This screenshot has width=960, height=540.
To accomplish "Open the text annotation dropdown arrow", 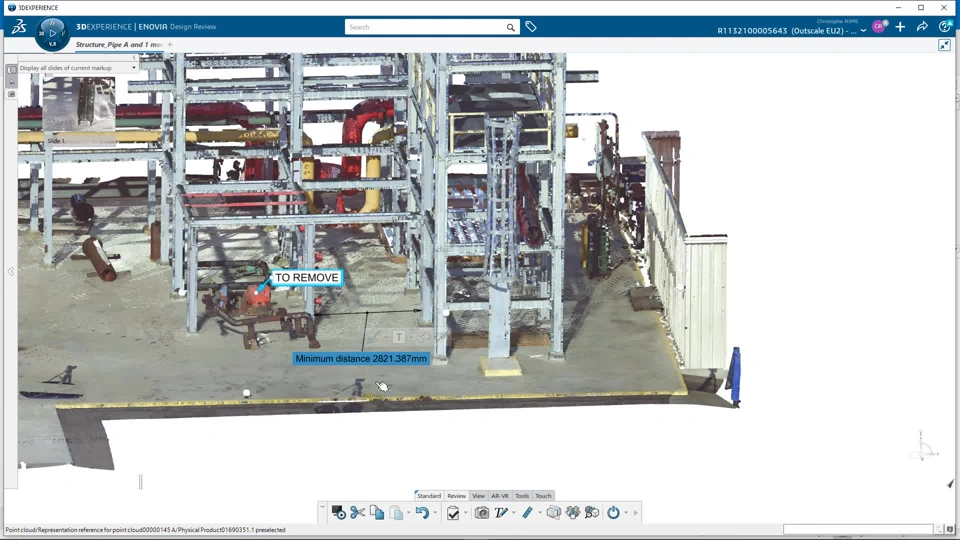I will click(513, 513).
